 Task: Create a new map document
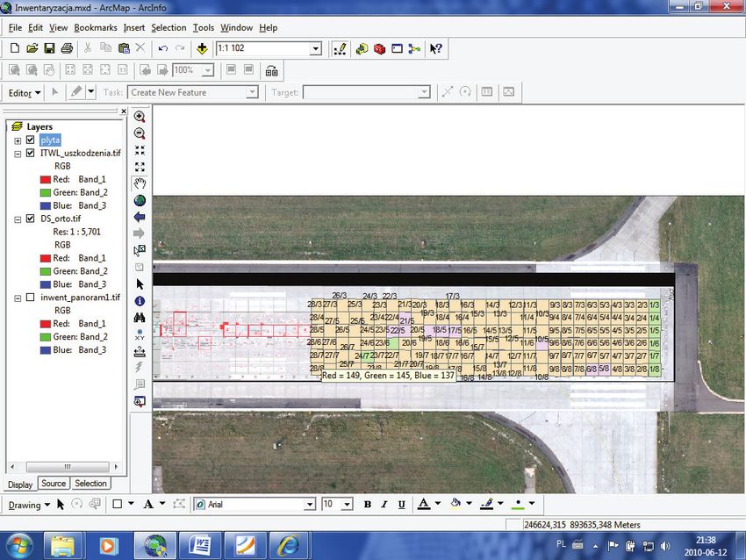pyautogui.click(x=15, y=48)
